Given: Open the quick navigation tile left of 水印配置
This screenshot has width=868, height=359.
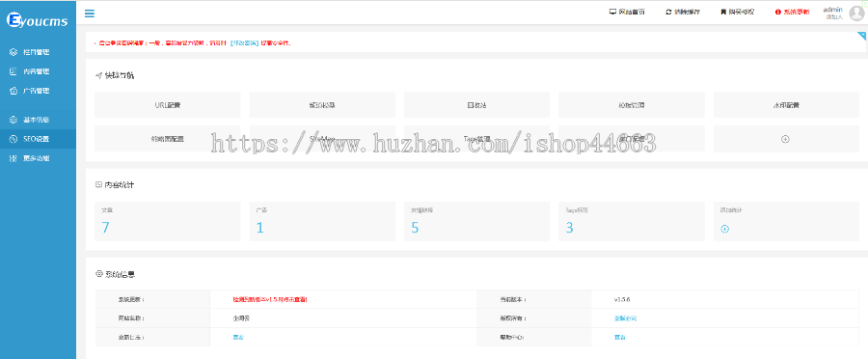Looking at the screenshot, I should 632,104.
